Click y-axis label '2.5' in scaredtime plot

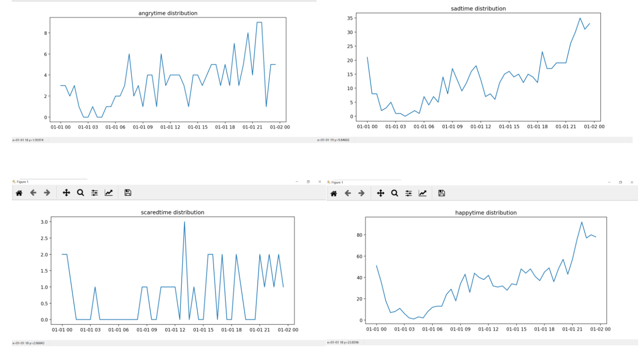(44, 238)
